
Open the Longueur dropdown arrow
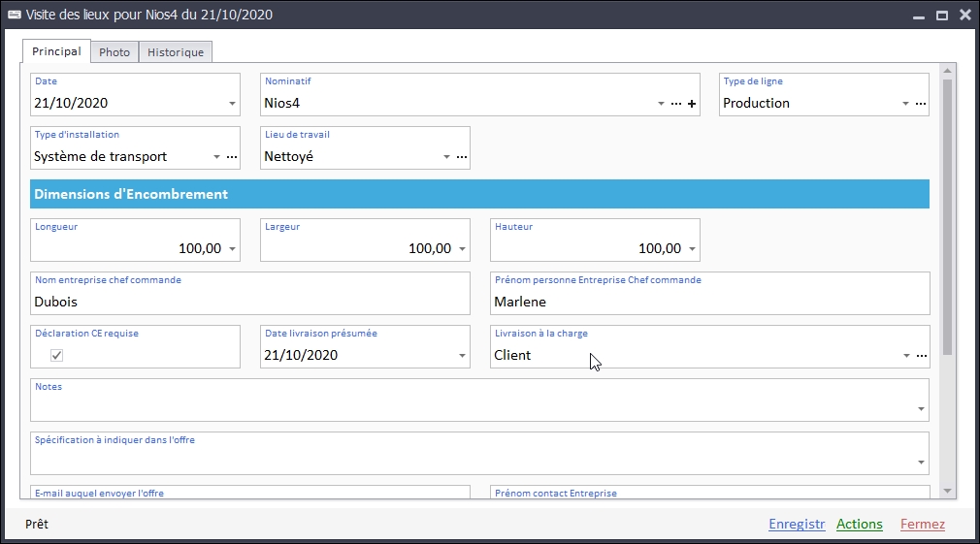tap(232, 249)
